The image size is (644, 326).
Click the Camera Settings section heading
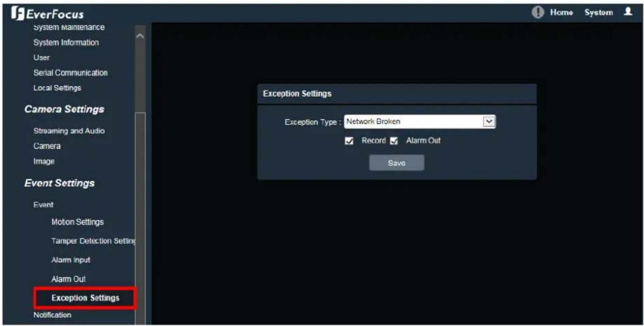point(64,109)
